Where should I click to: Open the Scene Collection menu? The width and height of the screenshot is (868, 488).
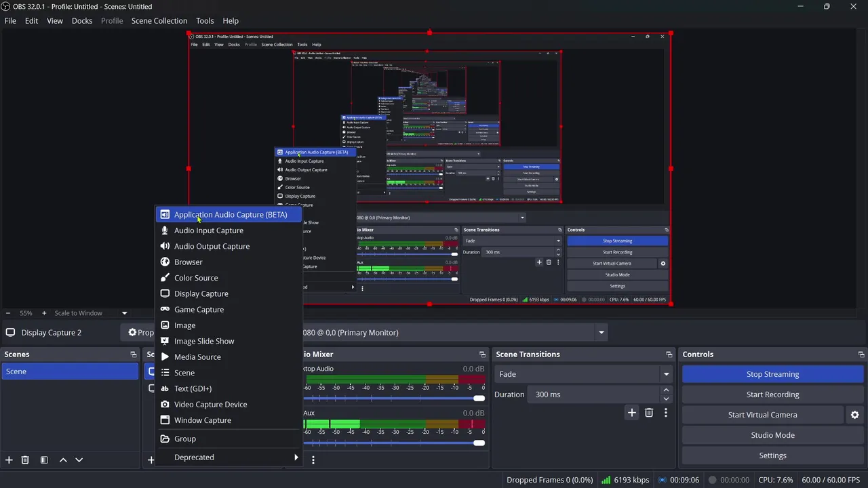point(159,21)
